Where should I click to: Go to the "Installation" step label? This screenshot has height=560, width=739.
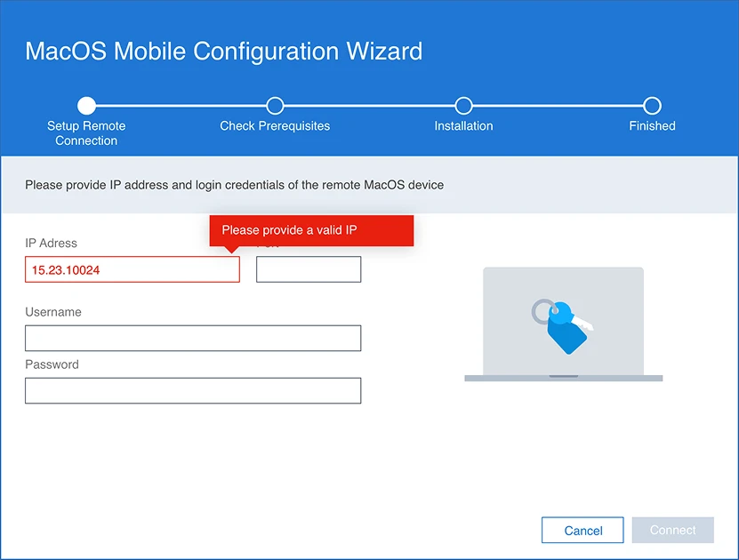pos(463,126)
